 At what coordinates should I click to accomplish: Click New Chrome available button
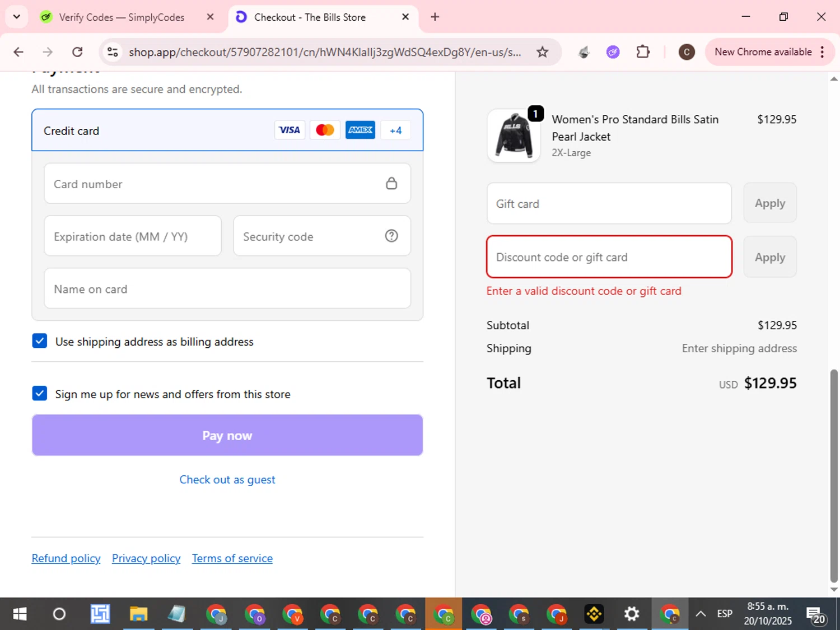pyautogui.click(x=763, y=52)
